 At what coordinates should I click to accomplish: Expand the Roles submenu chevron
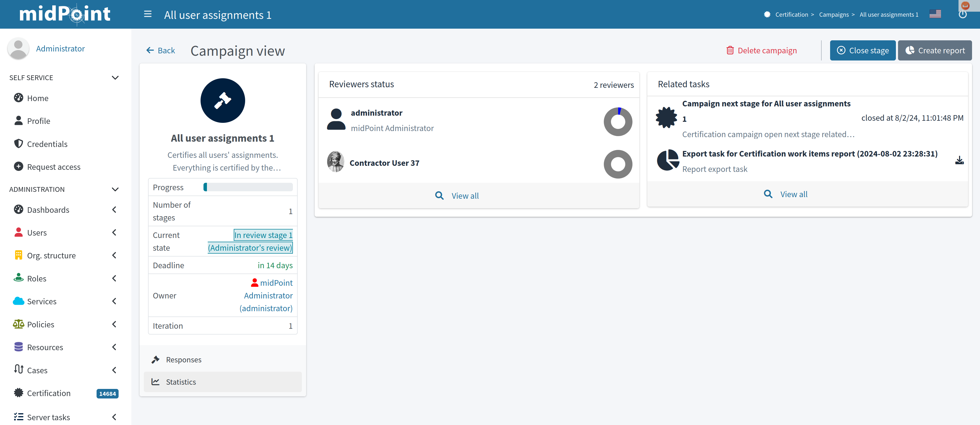pyautogui.click(x=114, y=279)
